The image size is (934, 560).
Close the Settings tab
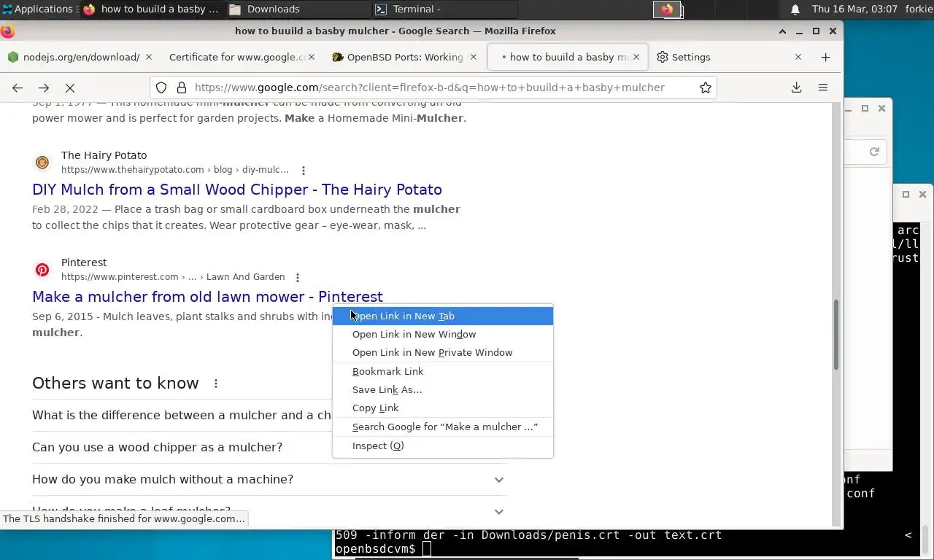798,57
